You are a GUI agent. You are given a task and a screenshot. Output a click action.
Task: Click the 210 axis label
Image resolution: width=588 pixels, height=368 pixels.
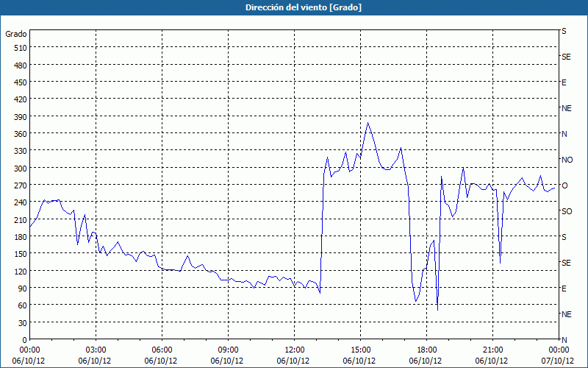(x=21, y=219)
